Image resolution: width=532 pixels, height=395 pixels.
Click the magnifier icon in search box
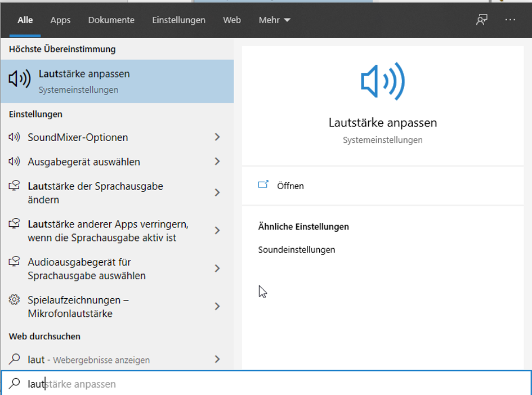click(x=14, y=384)
